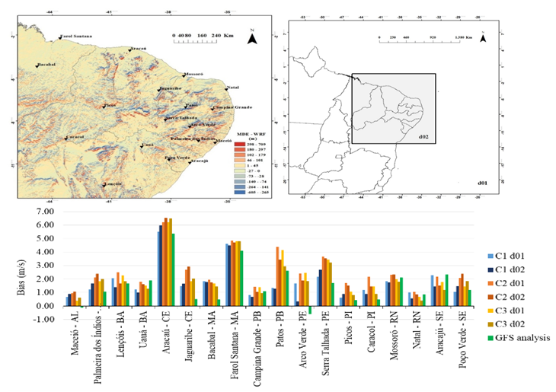556x392 pixels.
Task: Click the Farol Santana - MA axis label
Action: point(233,346)
